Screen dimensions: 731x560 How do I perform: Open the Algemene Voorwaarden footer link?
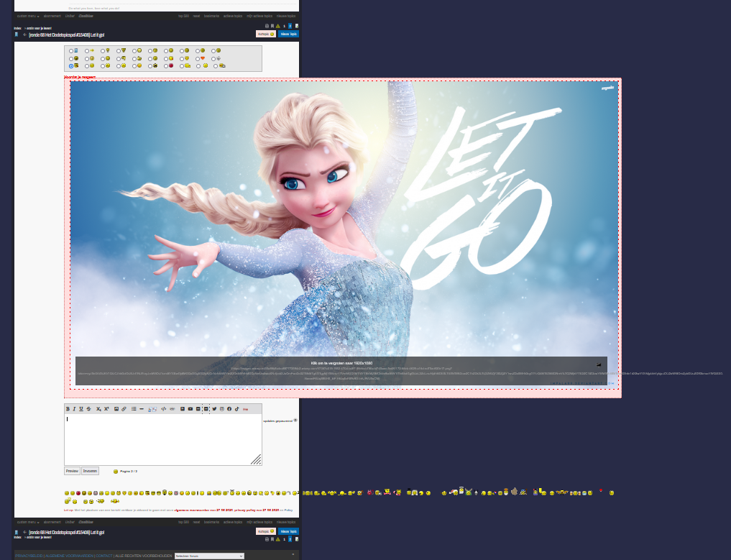pos(70,556)
